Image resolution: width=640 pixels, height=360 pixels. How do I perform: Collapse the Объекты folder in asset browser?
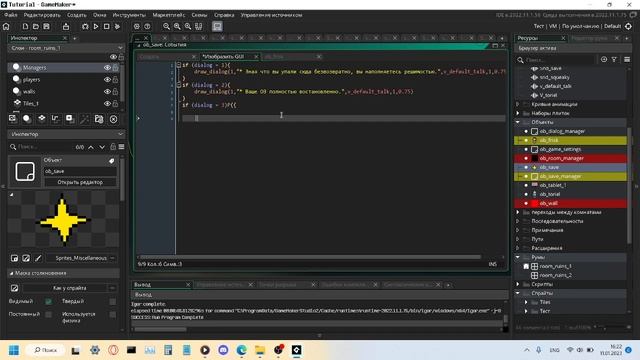pos(518,122)
